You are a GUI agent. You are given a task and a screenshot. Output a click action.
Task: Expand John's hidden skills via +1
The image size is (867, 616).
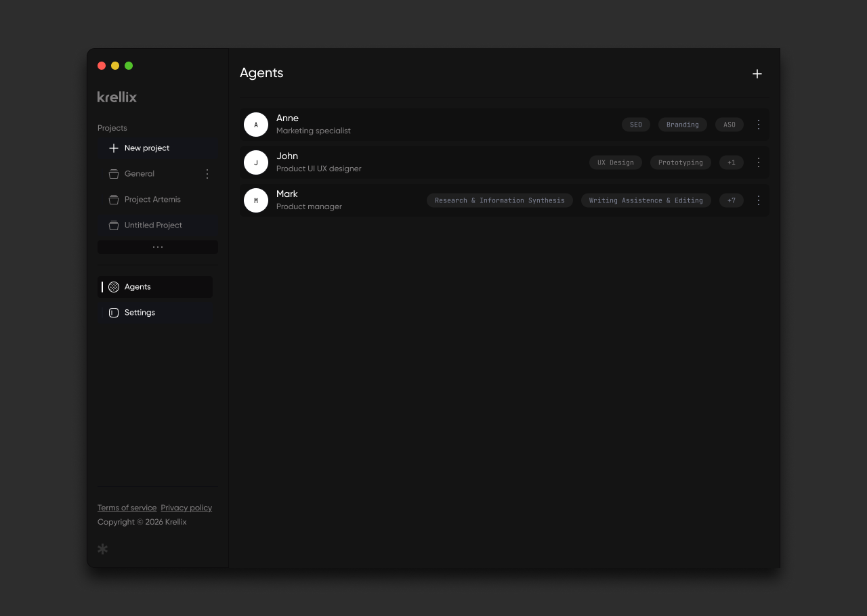tap(732, 162)
